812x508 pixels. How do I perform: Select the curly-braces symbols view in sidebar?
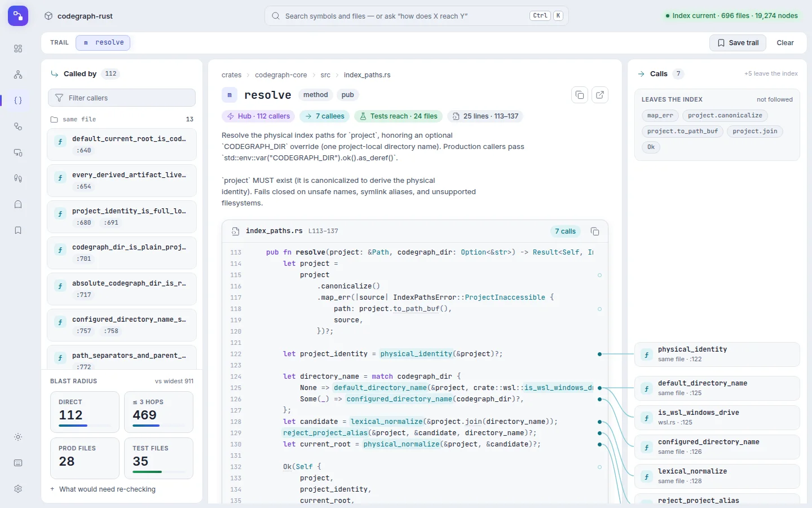(x=18, y=100)
